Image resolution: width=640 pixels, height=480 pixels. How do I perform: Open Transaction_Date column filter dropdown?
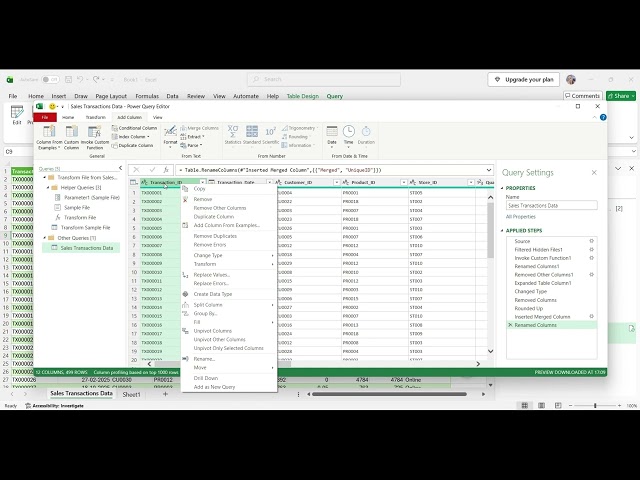(x=269, y=182)
